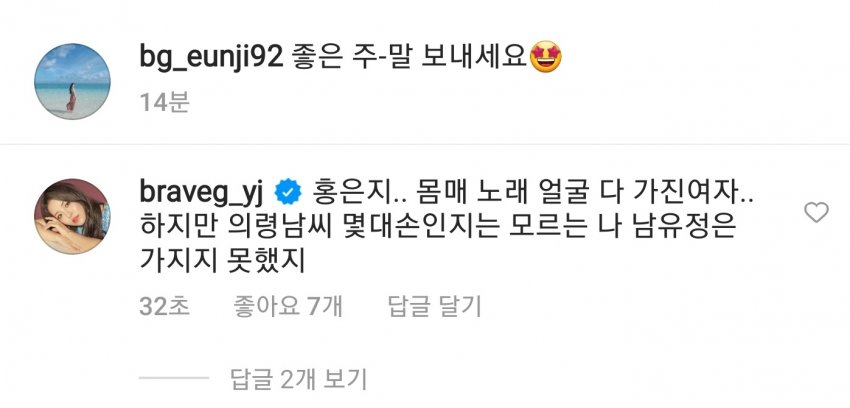This screenshot has width=850, height=408.
Task: Click the name 홍은지 in the comment
Action: tap(332, 195)
